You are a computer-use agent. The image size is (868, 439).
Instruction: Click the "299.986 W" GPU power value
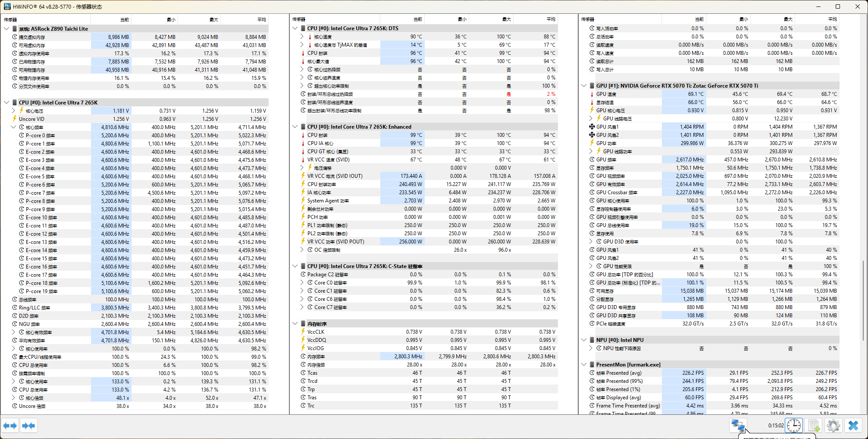click(692, 143)
